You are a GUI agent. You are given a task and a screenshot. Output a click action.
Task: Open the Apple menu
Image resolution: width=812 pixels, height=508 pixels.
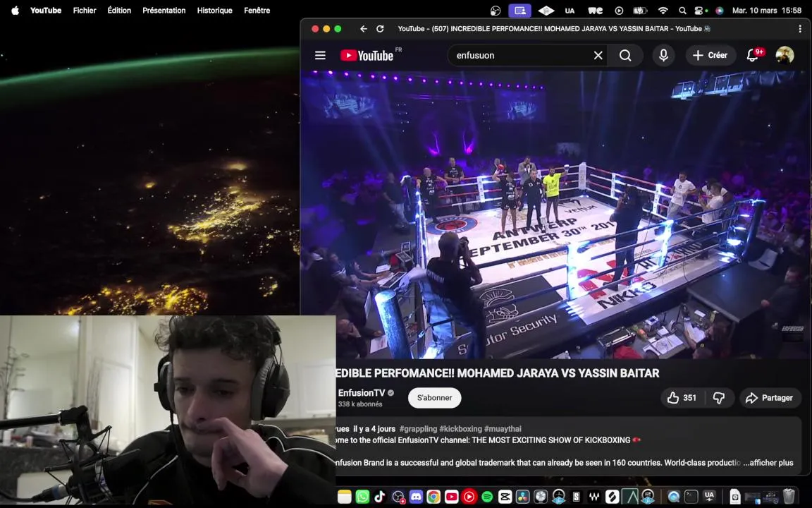point(15,11)
